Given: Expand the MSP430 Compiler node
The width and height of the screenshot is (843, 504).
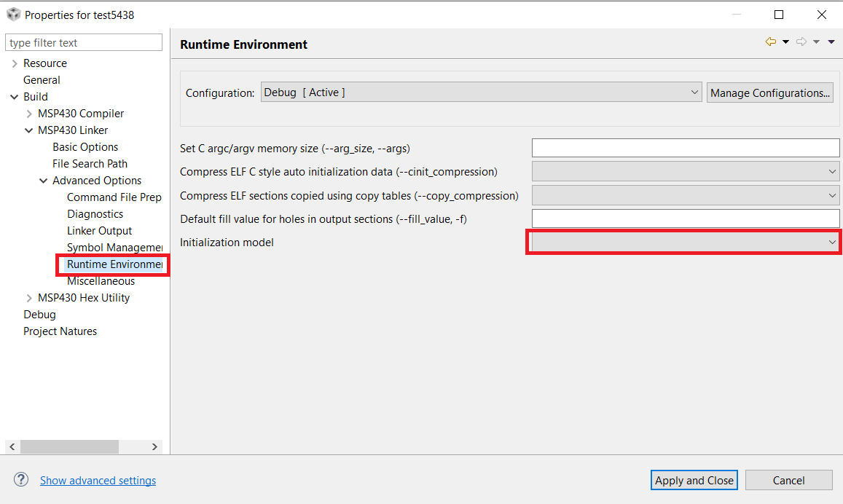Looking at the screenshot, I should (x=29, y=114).
